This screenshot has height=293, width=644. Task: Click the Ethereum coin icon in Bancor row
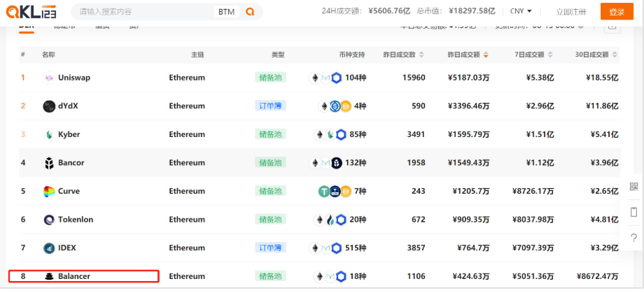[315, 163]
